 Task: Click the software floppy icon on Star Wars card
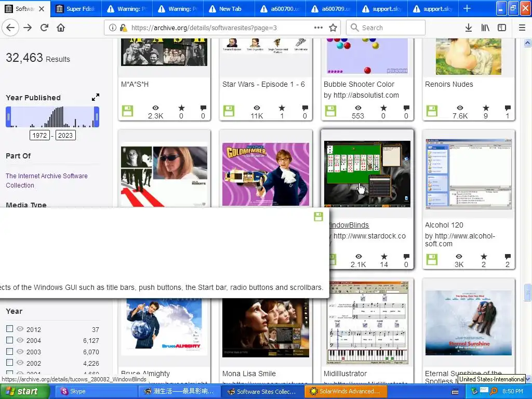pyautogui.click(x=229, y=111)
